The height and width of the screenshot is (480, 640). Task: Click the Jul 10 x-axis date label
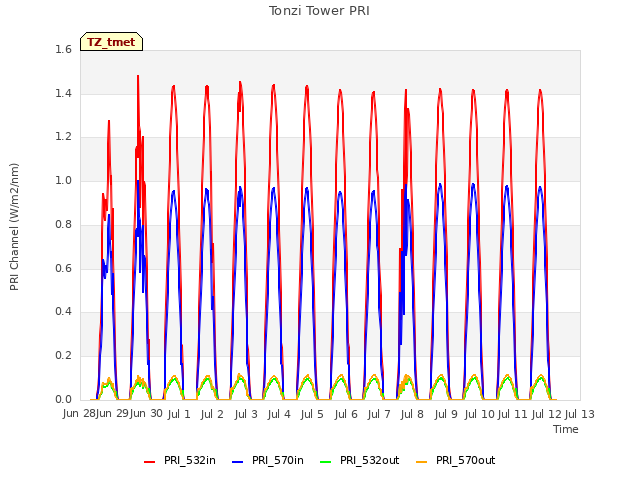(x=480, y=414)
